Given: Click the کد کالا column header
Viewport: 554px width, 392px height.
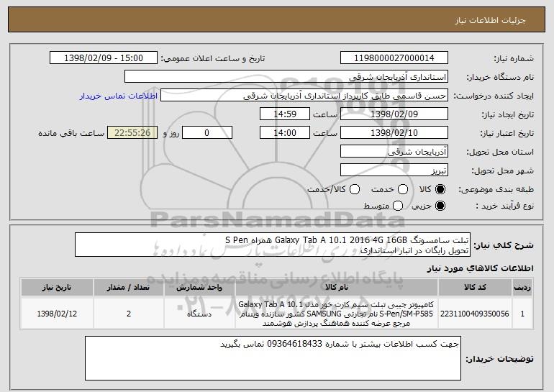Looking at the screenshot, I should (x=475, y=288).
